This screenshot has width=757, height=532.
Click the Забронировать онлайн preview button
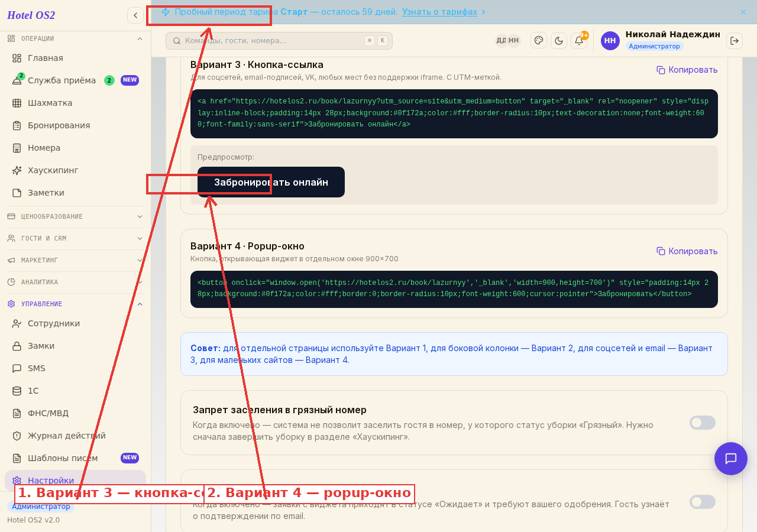point(271,182)
